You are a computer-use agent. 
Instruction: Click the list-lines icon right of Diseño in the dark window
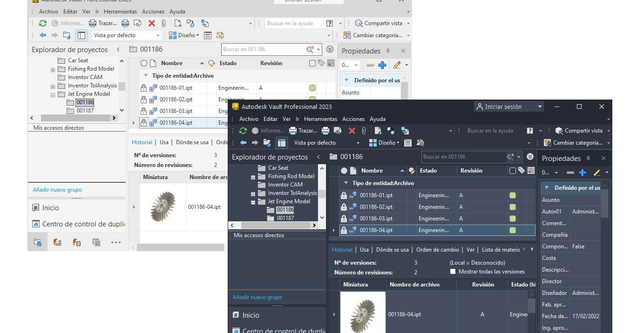point(408,143)
